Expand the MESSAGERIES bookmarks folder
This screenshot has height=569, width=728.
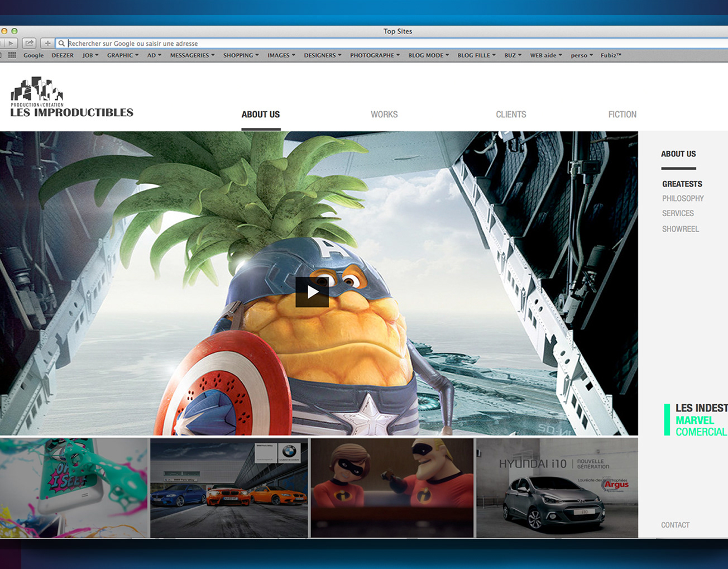coord(193,55)
